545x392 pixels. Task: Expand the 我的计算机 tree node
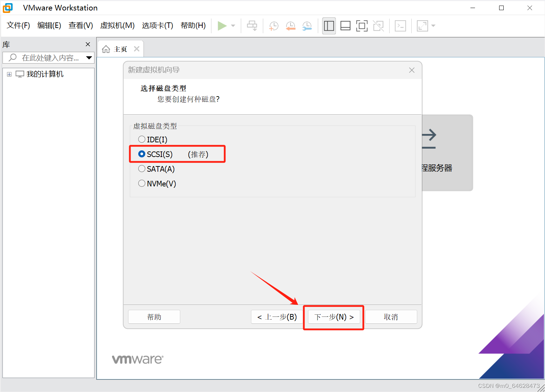[9, 74]
